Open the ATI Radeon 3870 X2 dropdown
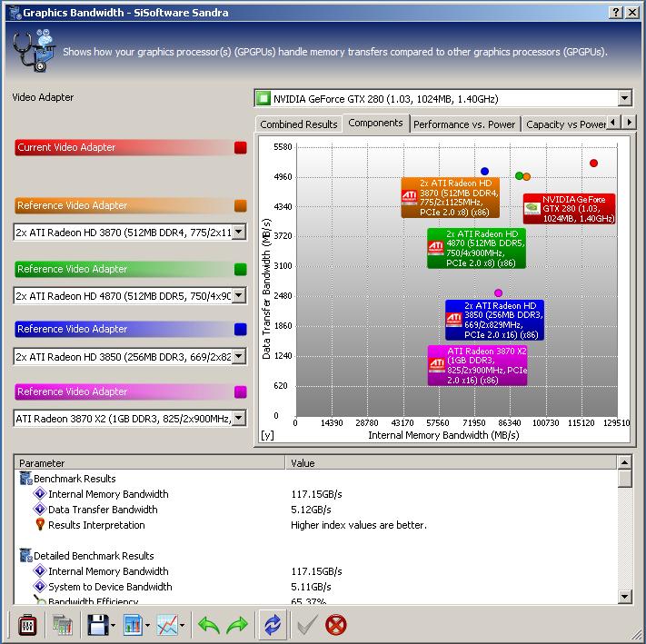 click(239, 419)
